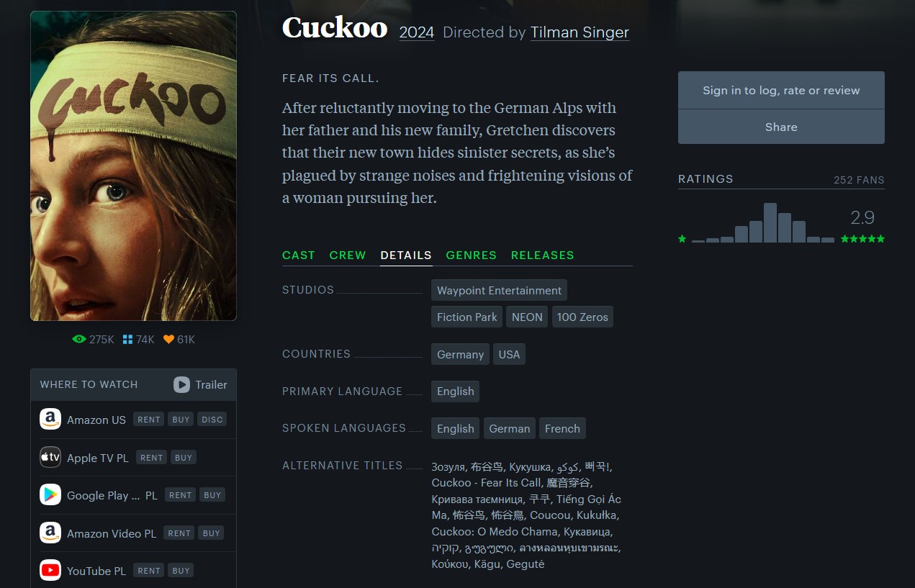Open the Apple TV PL icon
915x588 pixels.
click(x=50, y=457)
